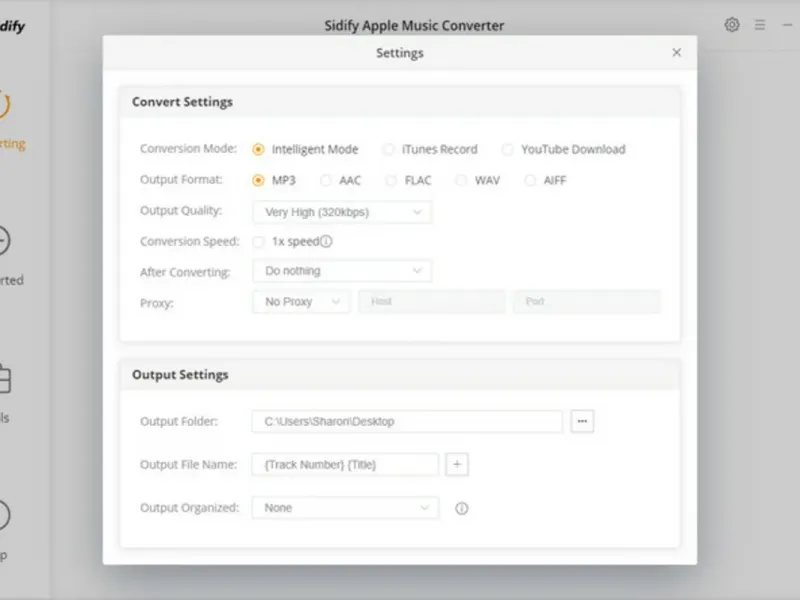Select YouTube Download conversion mode

tap(508, 149)
